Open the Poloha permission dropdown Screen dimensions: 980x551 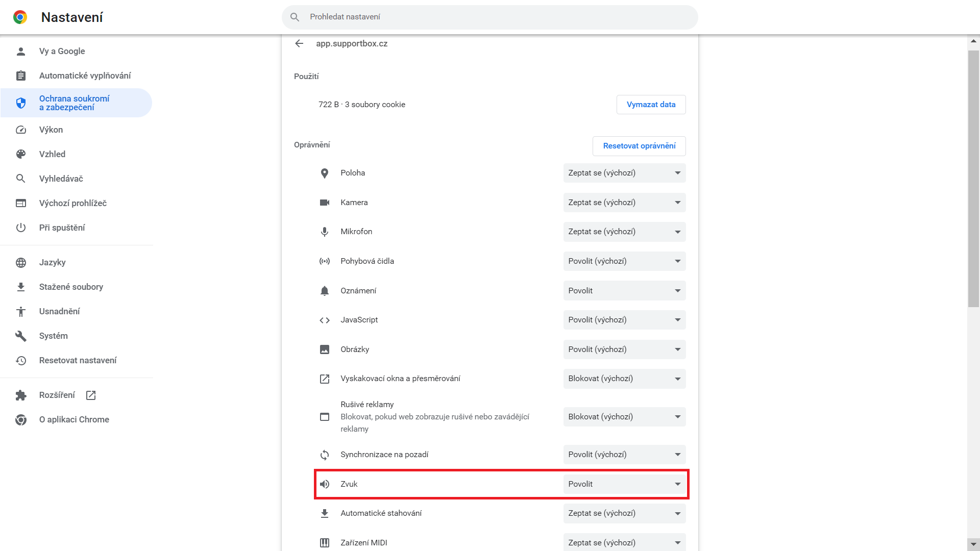coord(624,173)
